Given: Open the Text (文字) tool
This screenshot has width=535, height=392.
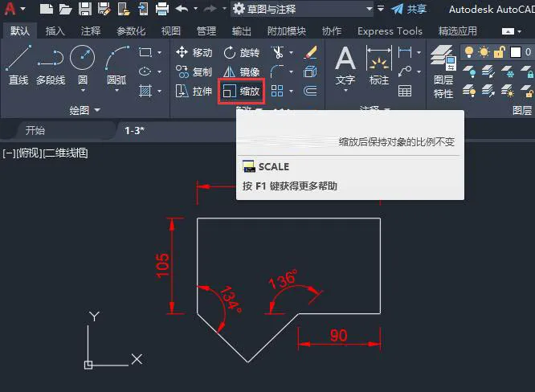Looking at the screenshot, I should 345,66.
